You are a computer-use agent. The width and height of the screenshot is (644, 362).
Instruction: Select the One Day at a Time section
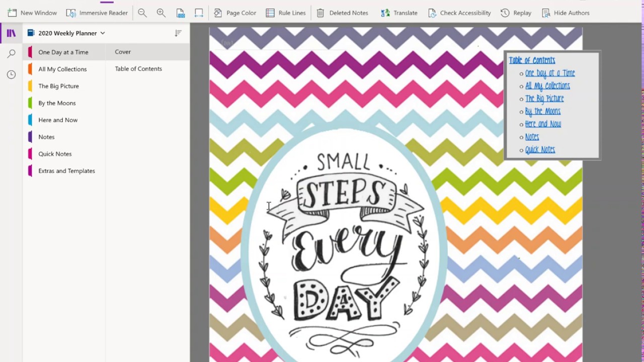click(x=64, y=52)
